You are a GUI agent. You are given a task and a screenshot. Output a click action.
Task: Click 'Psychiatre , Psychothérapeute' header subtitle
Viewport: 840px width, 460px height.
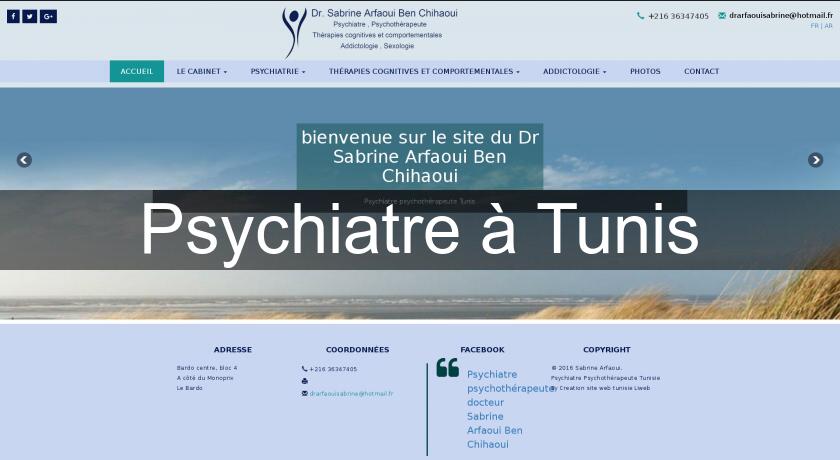(x=380, y=25)
